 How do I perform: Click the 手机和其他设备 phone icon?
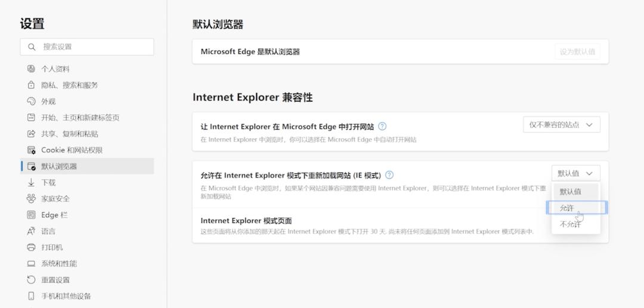point(31,296)
